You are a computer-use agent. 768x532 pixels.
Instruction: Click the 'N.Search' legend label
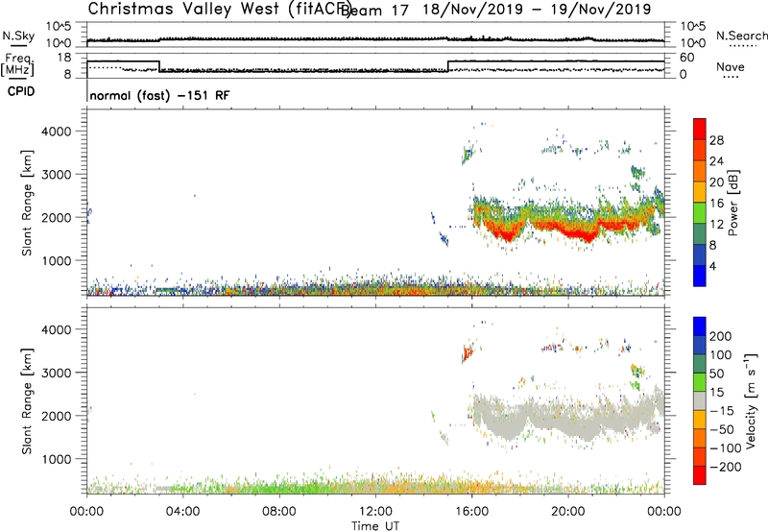(742, 36)
